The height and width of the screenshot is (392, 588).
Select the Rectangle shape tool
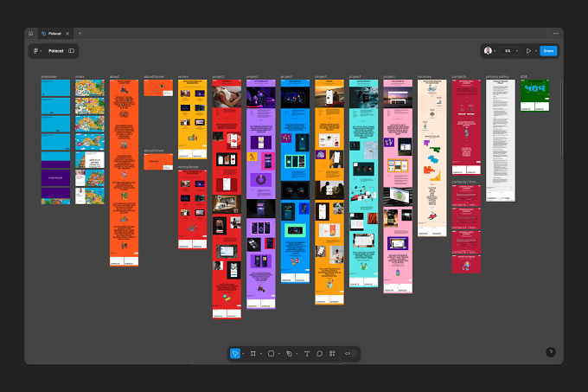[x=272, y=353]
